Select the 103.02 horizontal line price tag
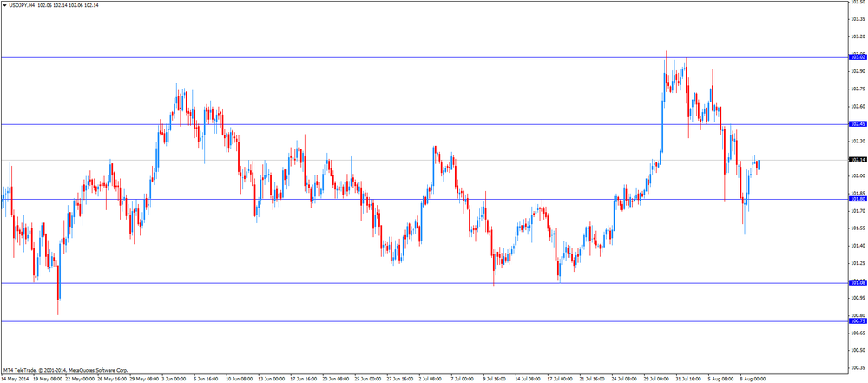The image size is (868, 383). [x=858, y=57]
